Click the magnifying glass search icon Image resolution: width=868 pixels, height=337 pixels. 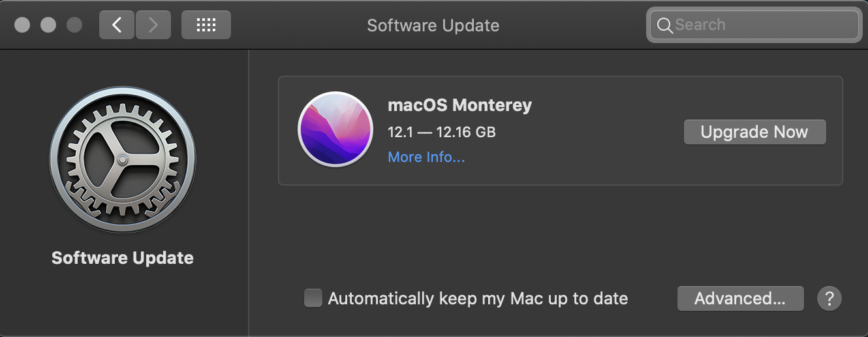tap(664, 25)
